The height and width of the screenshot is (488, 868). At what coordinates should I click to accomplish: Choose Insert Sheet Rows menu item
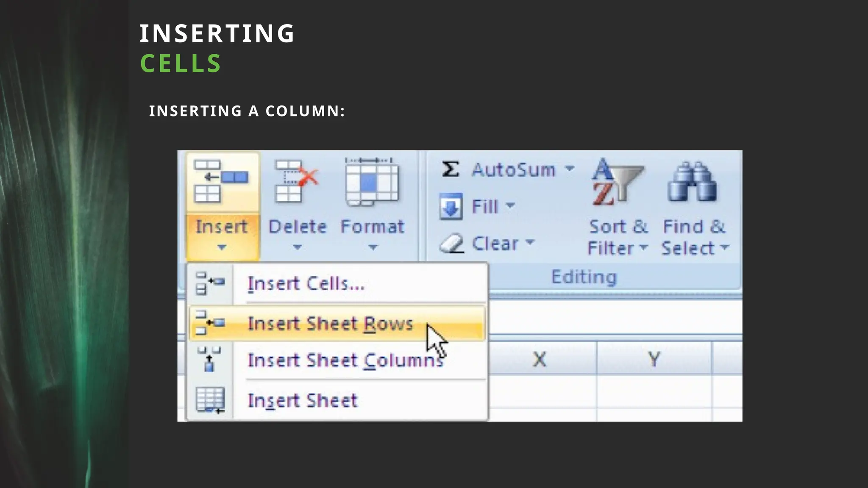[x=337, y=323]
